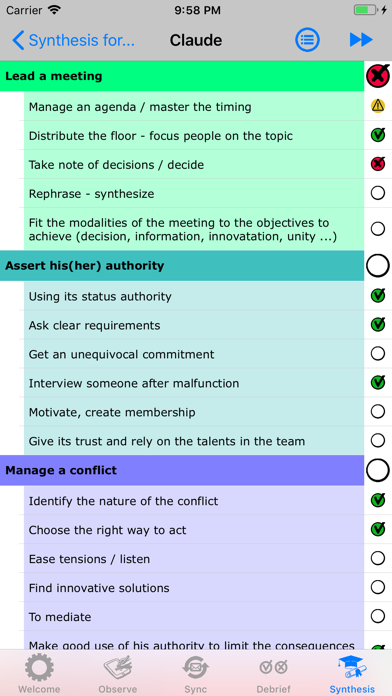392x696 pixels.
Task: Tap the blue fast-forward arrows icon
Action: click(x=361, y=40)
